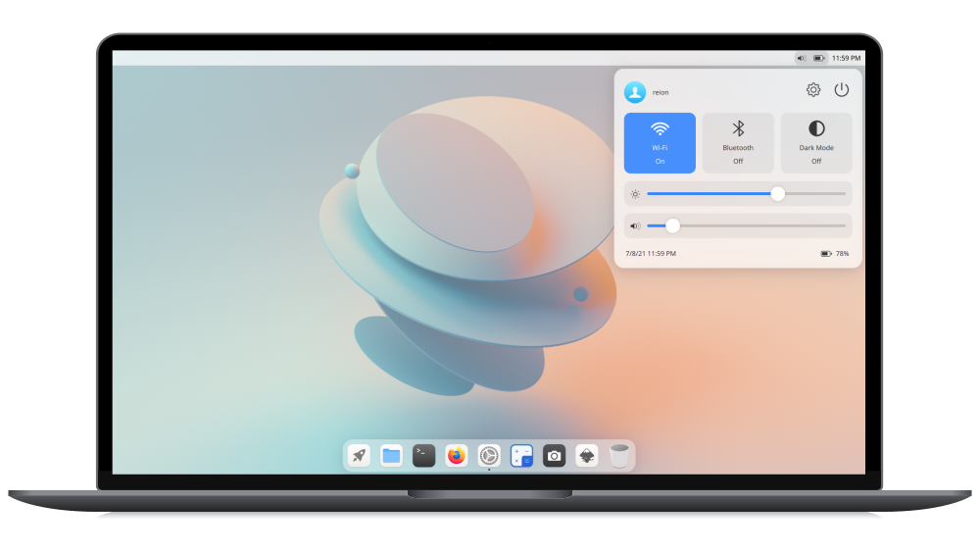The height and width of the screenshot is (552, 980).
Task: Enable the Bluetooth tile
Action: click(x=738, y=143)
